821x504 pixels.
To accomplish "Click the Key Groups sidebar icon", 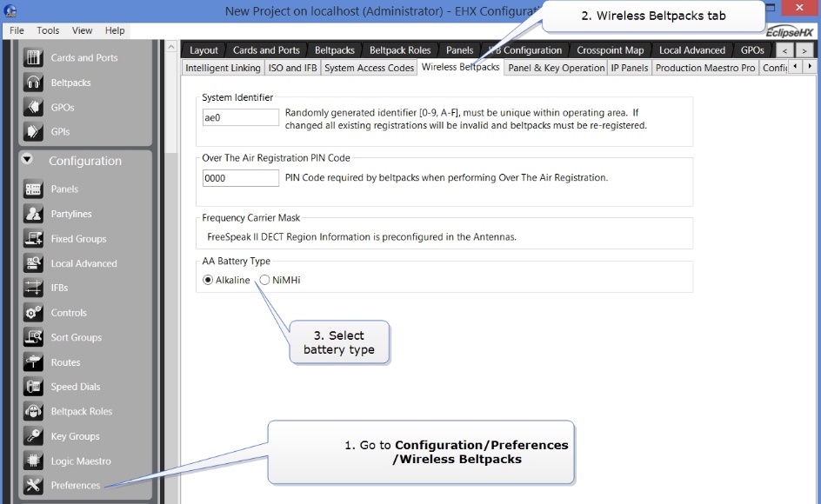I will (33, 436).
